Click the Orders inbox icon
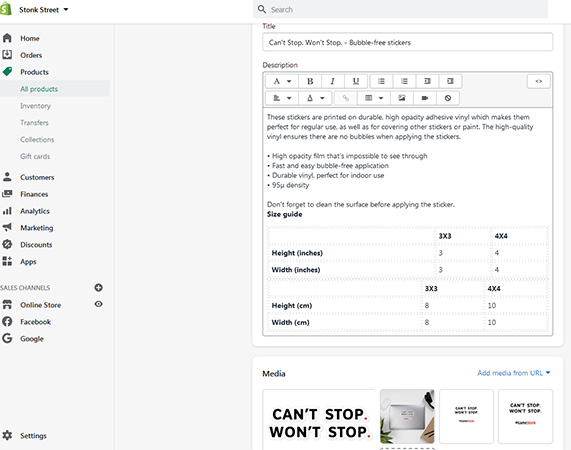 coord(7,55)
